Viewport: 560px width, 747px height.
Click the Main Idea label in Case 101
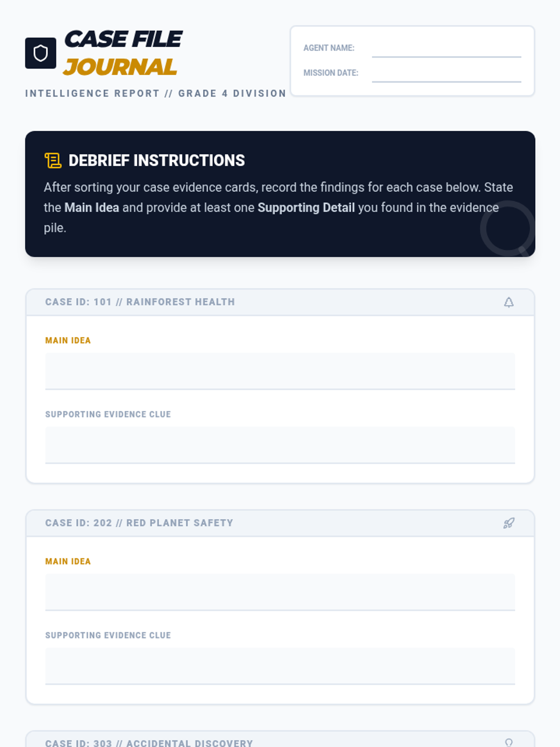(68, 341)
